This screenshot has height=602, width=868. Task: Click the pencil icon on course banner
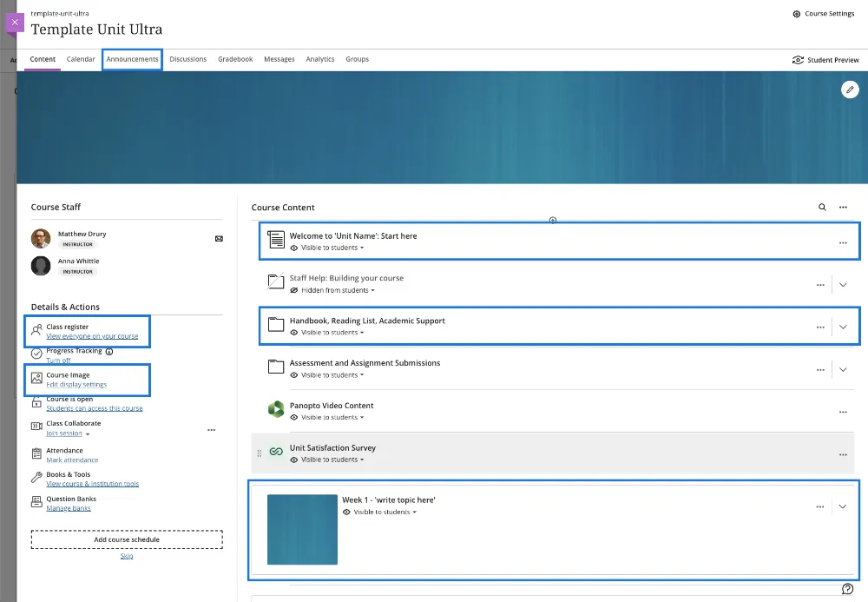point(850,89)
